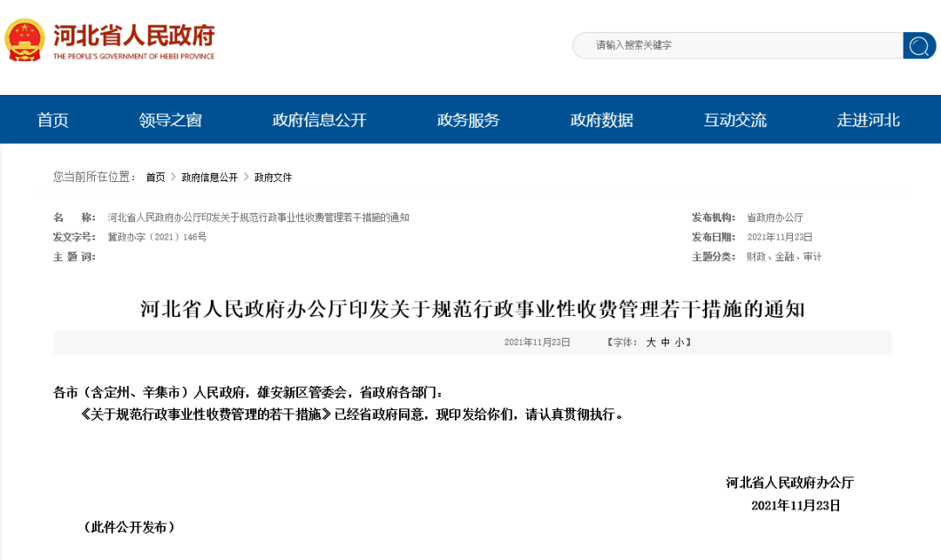Screen dimensions: 941x560
Task: Click the 政府信息公开 breadcrumb link
Action: 209,178
